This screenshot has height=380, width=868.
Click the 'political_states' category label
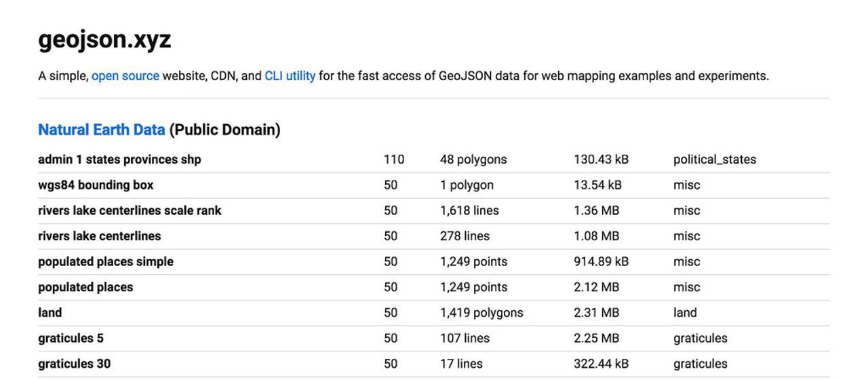pos(714,159)
